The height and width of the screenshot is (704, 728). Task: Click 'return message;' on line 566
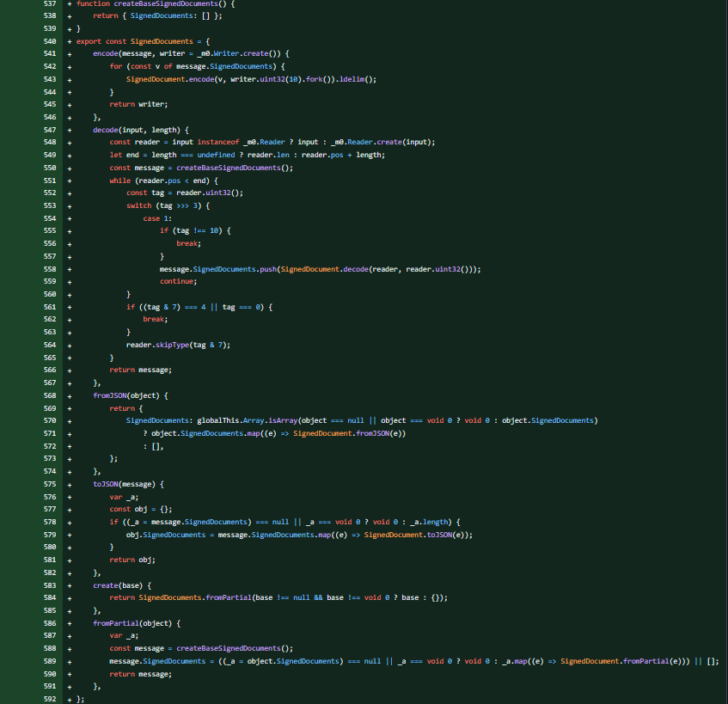[141, 370]
